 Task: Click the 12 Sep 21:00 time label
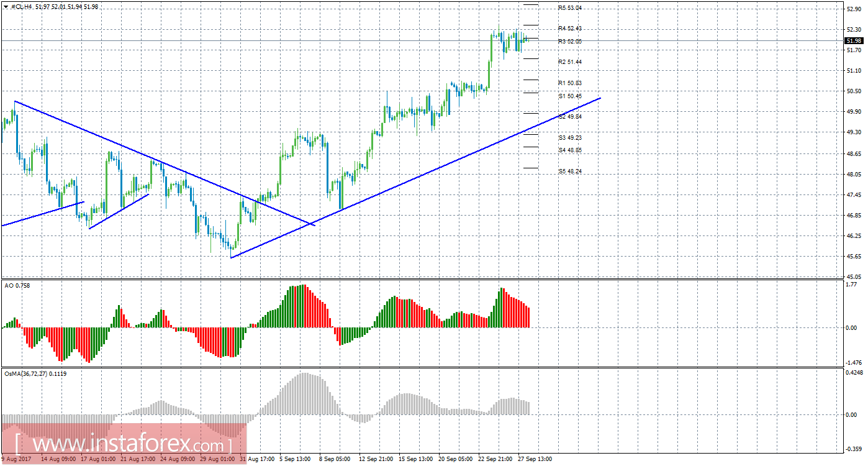[x=376, y=460]
